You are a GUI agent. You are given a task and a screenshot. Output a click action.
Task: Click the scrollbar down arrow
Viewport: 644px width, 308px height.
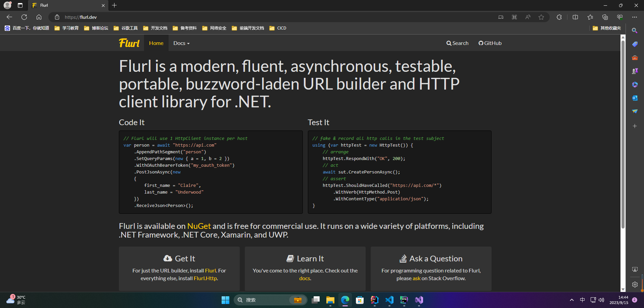[x=623, y=289]
